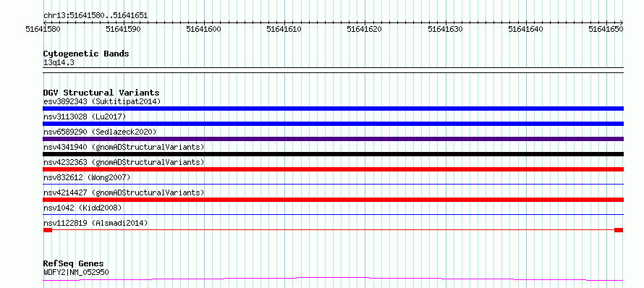Click the 51641580 ruler coordinate
The image size is (644, 288).
click(43, 29)
